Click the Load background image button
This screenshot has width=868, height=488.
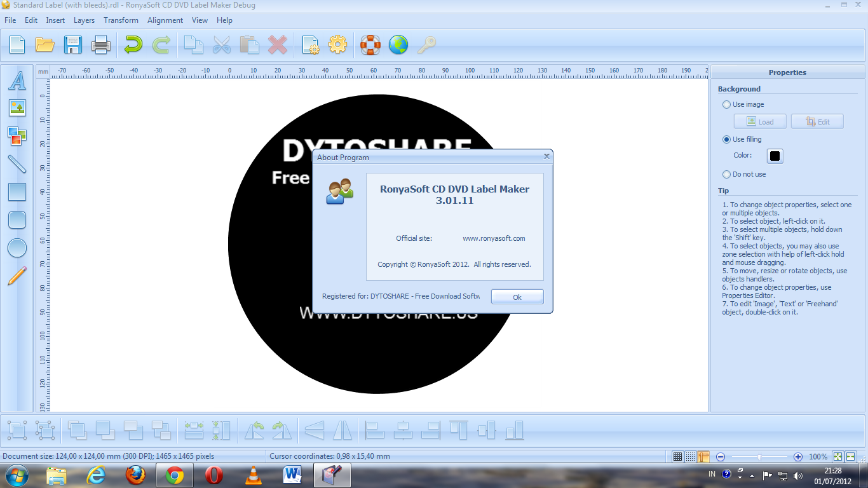coord(760,121)
